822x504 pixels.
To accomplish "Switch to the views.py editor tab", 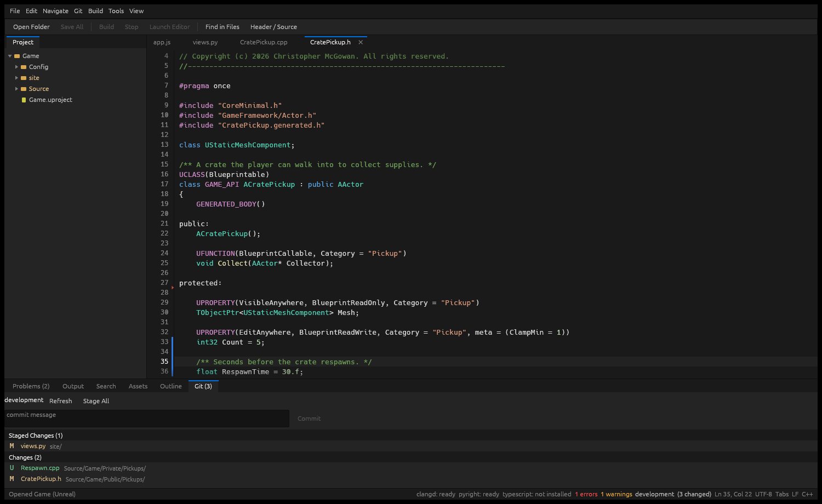I will [206, 42].
